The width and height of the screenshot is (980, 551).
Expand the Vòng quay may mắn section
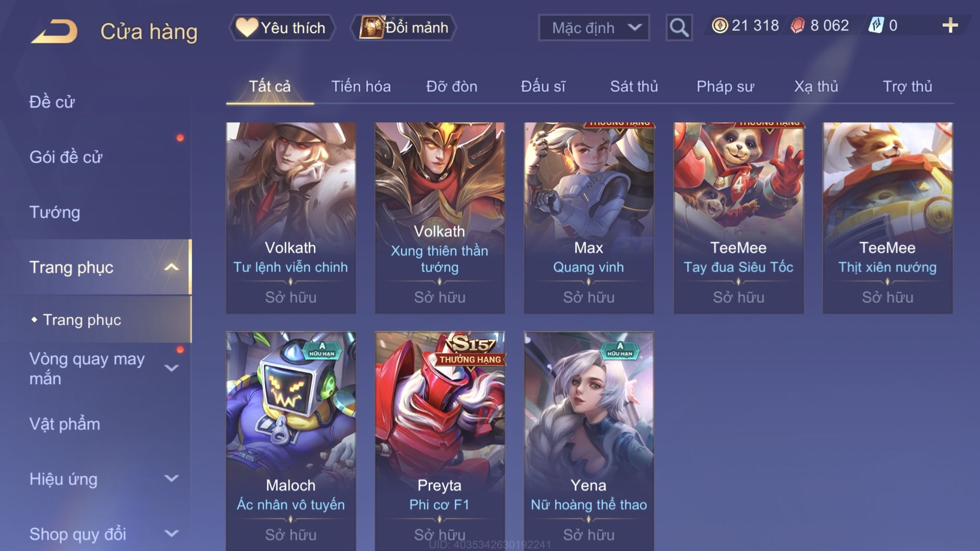click(172, 368)
